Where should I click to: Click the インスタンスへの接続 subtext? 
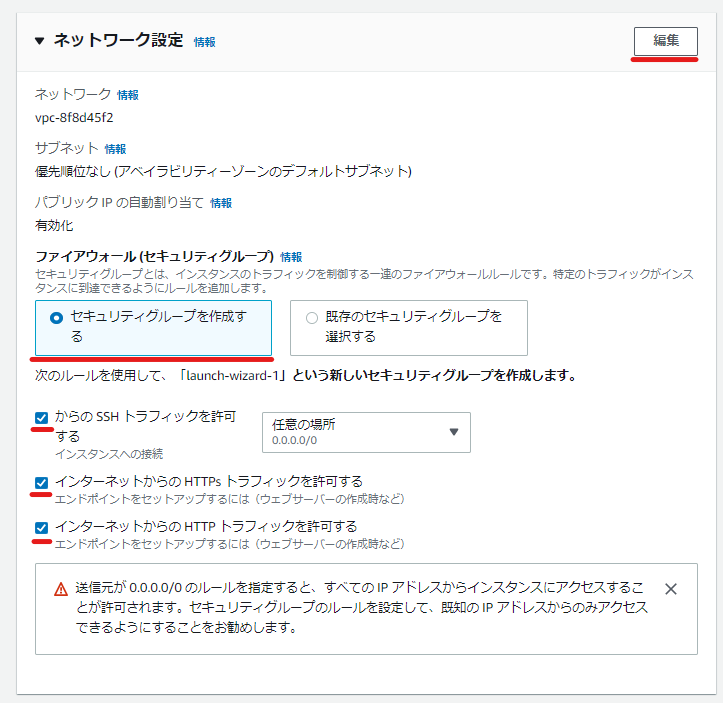[x=109, y=455]
